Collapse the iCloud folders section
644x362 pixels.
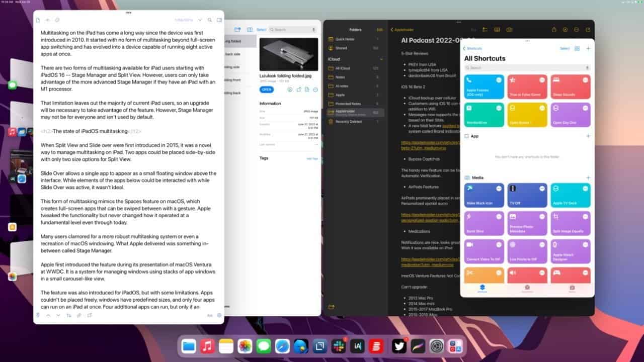(x=381, y=59)
